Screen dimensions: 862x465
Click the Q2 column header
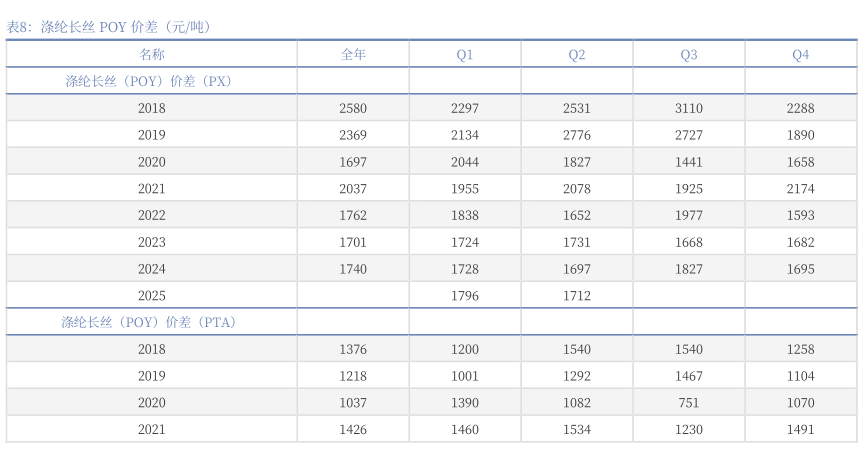pyautogui.click(x=577, y=55)
